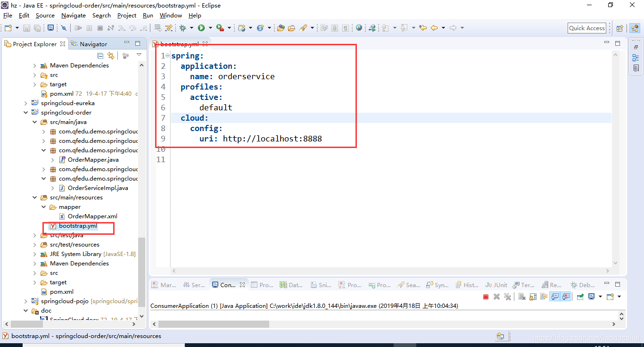Open the web browser globe icon
This screenshot has height=347, width=644.
point(359,28)
